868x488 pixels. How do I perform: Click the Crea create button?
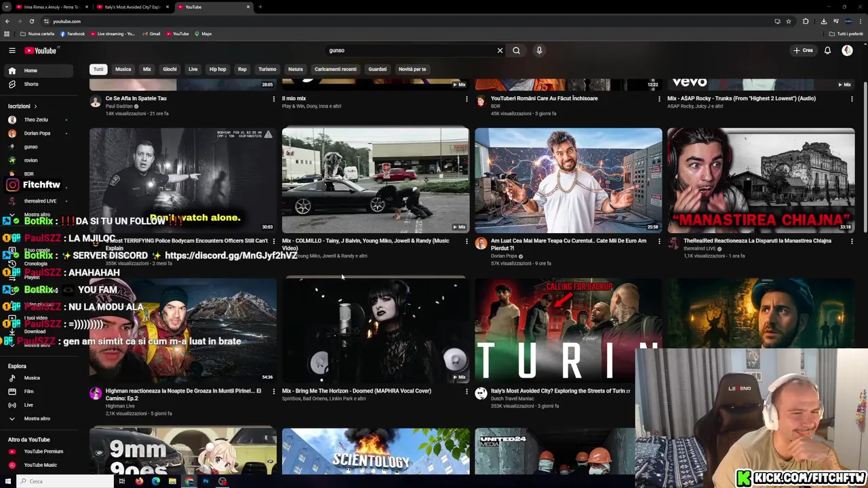[x=804, y=50]
